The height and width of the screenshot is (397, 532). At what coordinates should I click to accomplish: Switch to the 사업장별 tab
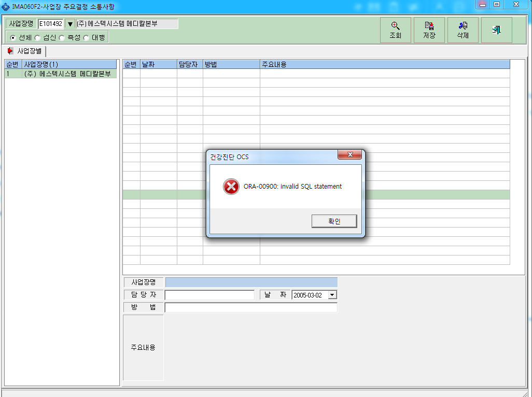coord(25,51)
